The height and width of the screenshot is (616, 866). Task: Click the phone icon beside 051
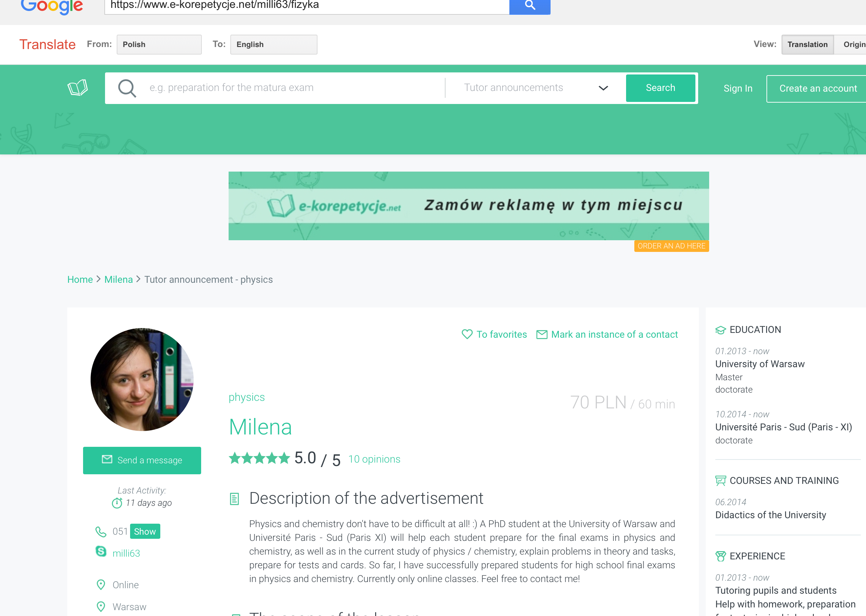point(101,532)
